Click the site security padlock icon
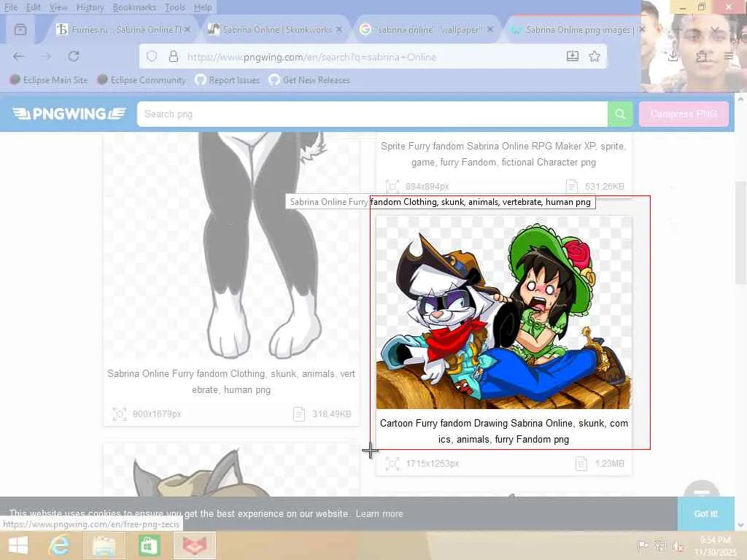This screenshot has height=560, width=747. pos(174,57)
